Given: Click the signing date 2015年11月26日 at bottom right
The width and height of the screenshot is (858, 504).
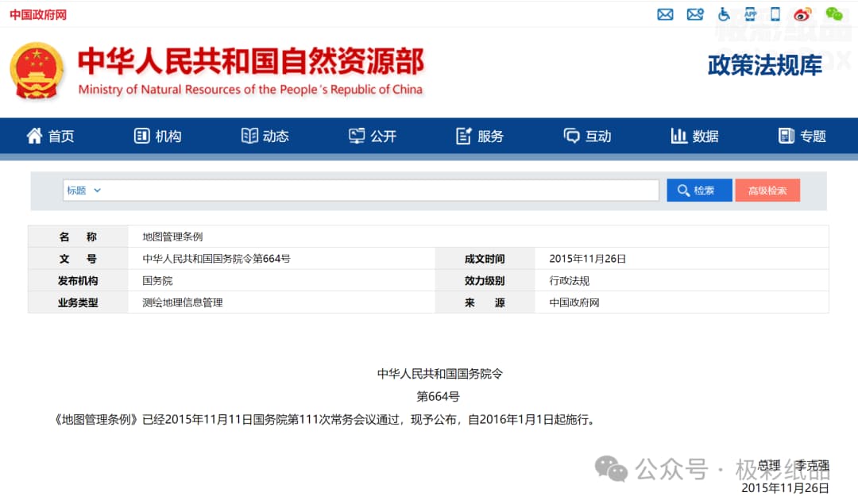Looking at the screenshot, I should pos(785,487).
